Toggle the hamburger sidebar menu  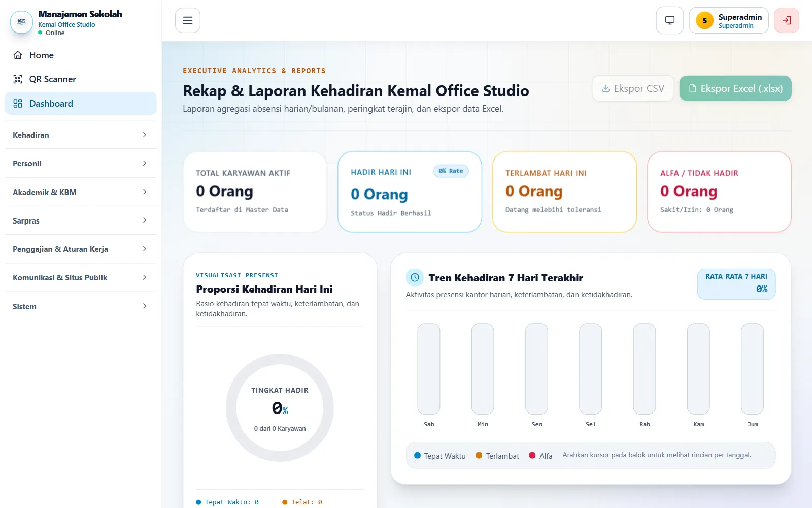point(188,20)
